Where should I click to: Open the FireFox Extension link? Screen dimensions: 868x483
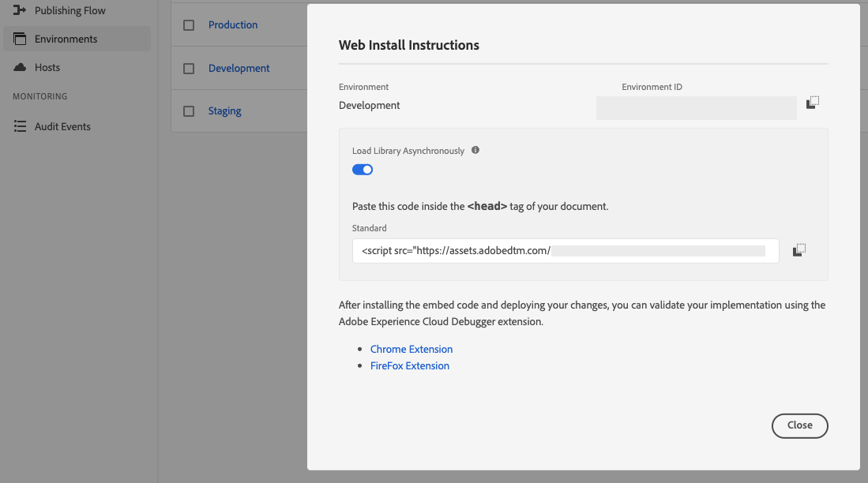point(410,365)
